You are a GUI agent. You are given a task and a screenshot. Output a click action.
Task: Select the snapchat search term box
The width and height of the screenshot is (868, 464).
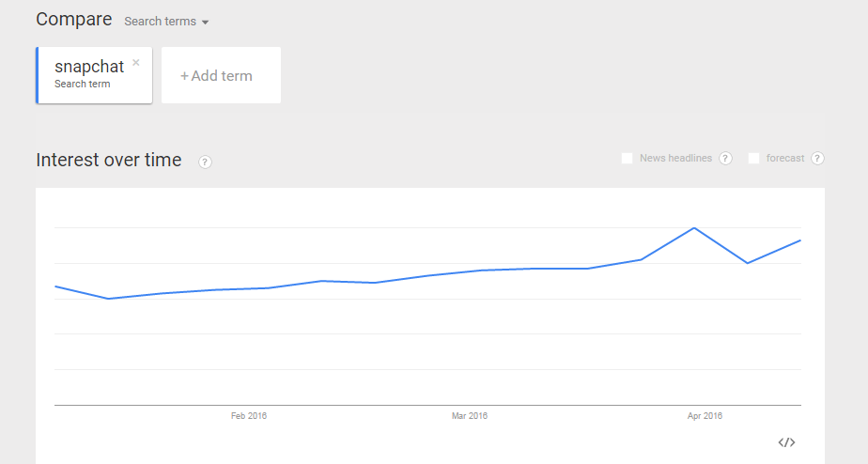(94, 75)
